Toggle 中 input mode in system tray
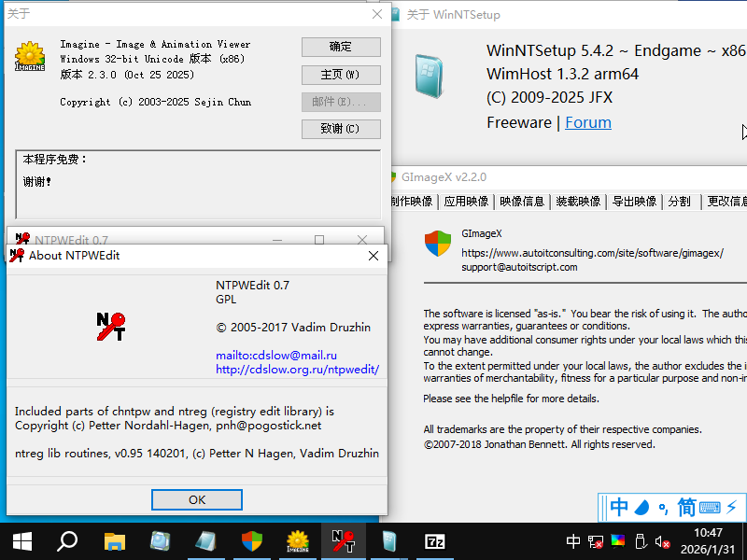 [573, 540]
